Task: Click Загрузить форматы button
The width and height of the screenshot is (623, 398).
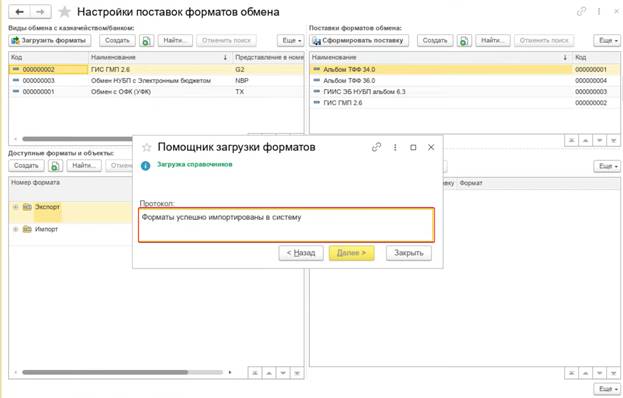Action: click(x=50, y=41)
